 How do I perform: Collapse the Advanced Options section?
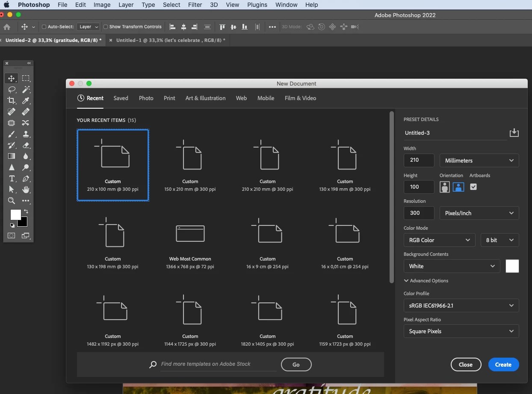(x=426, y=281)
